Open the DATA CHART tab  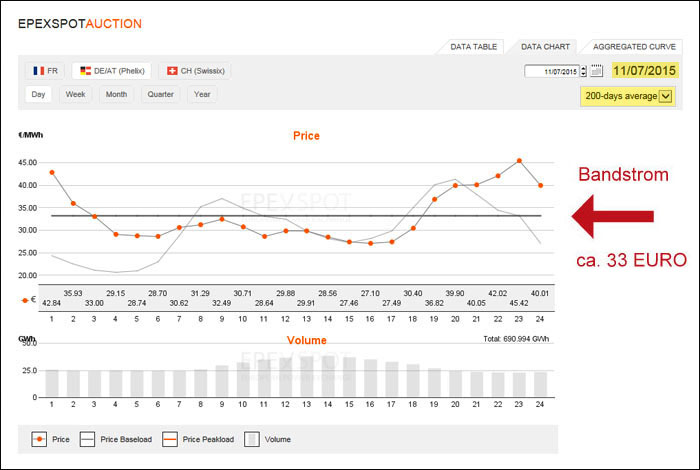coord(545,47)
